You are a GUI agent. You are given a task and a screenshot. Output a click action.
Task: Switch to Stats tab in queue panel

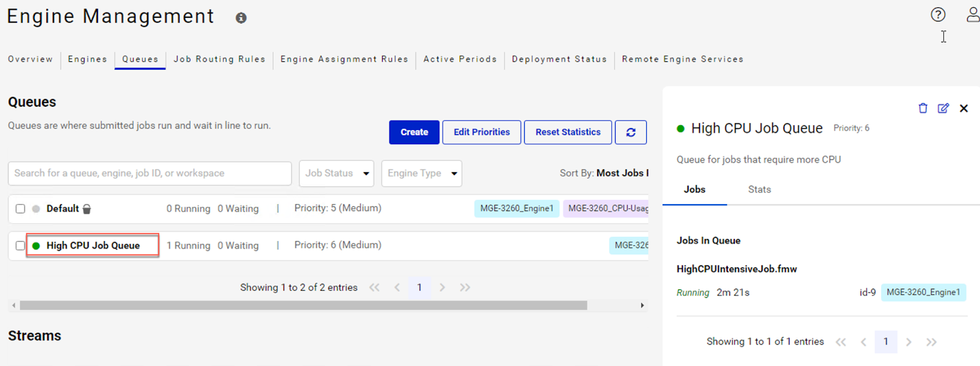click(759, 189)
